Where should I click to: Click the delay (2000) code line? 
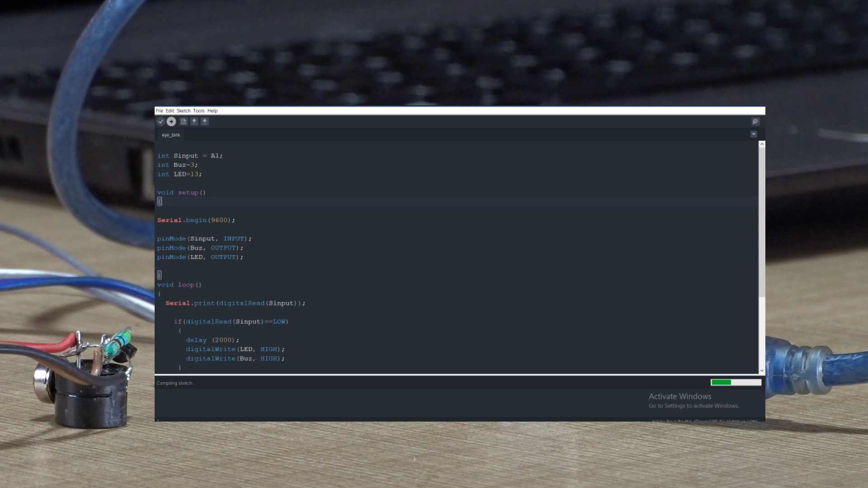click(x=212, y=340)
